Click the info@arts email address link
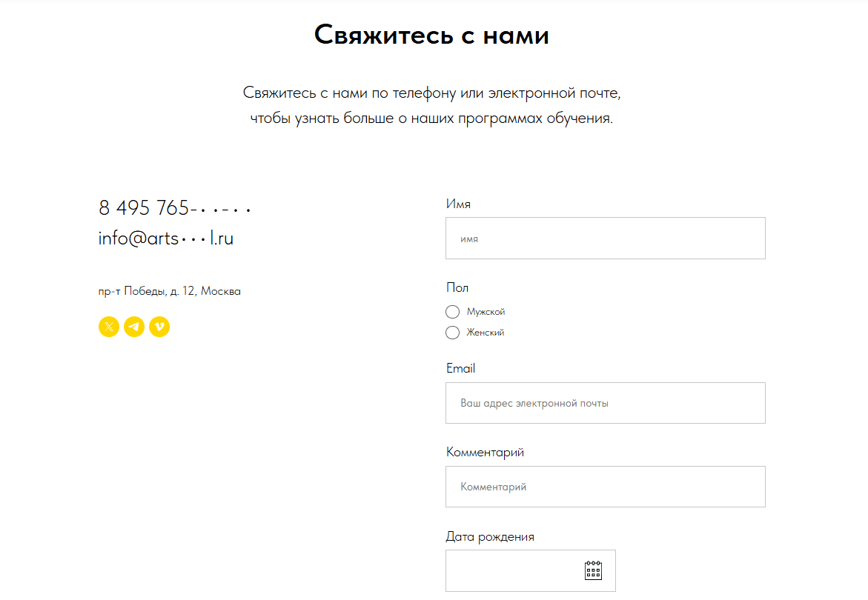This screenshot has height=600, width=868. (x=166, y=239)
